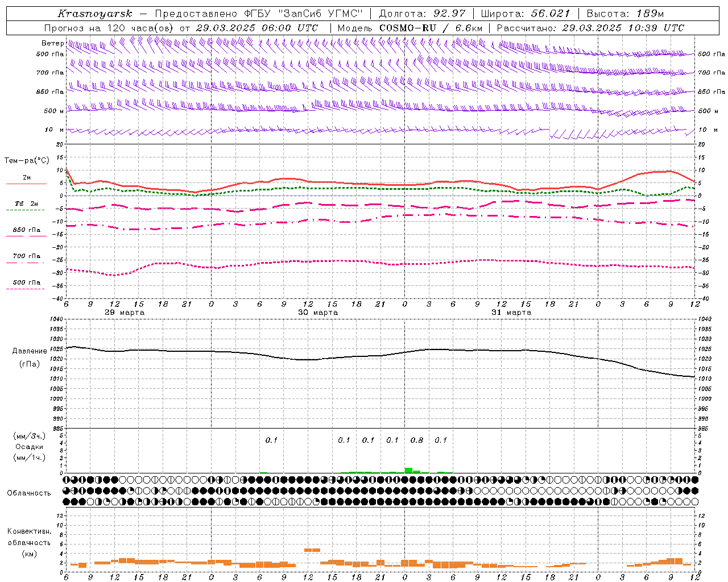Click the '(мм/1ч.)' units label

[30, 458]
